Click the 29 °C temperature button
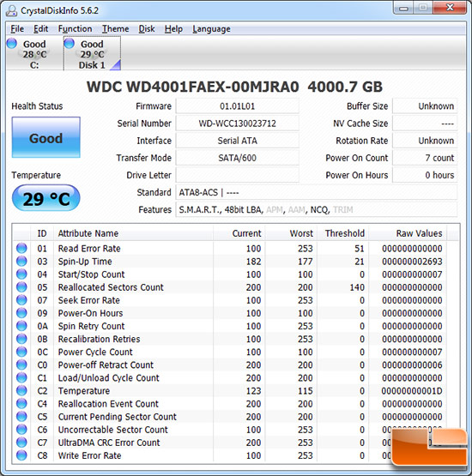Image resolution: width=472 pixels, height=476 pixels. (45, 198)
